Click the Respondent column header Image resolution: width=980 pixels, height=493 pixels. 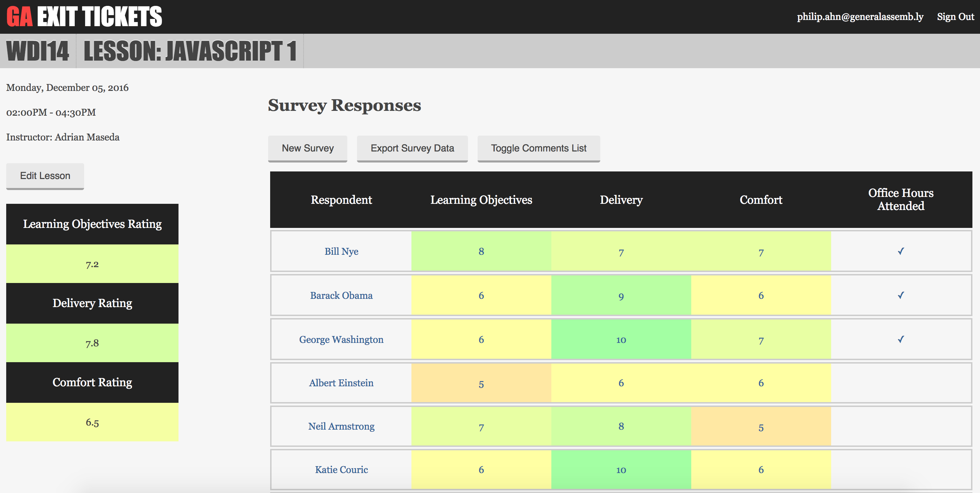point(341,200)
